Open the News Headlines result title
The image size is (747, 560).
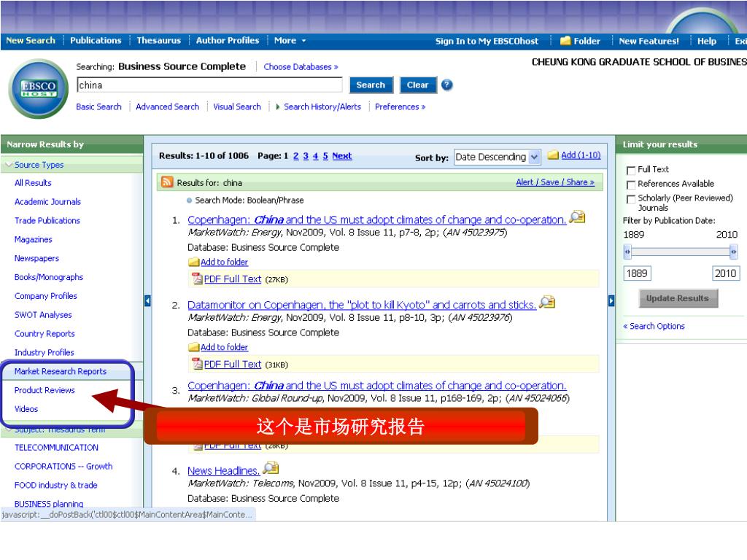(x=223, y=471)
